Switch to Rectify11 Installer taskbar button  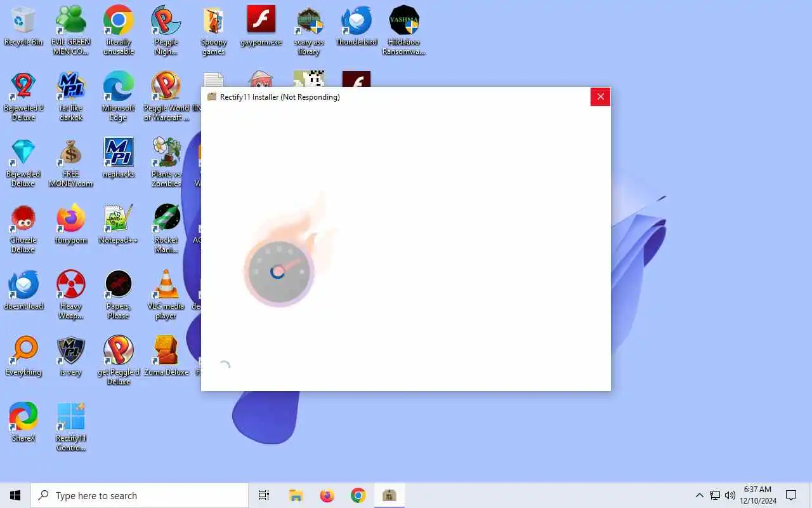click(x=390, y=495)
